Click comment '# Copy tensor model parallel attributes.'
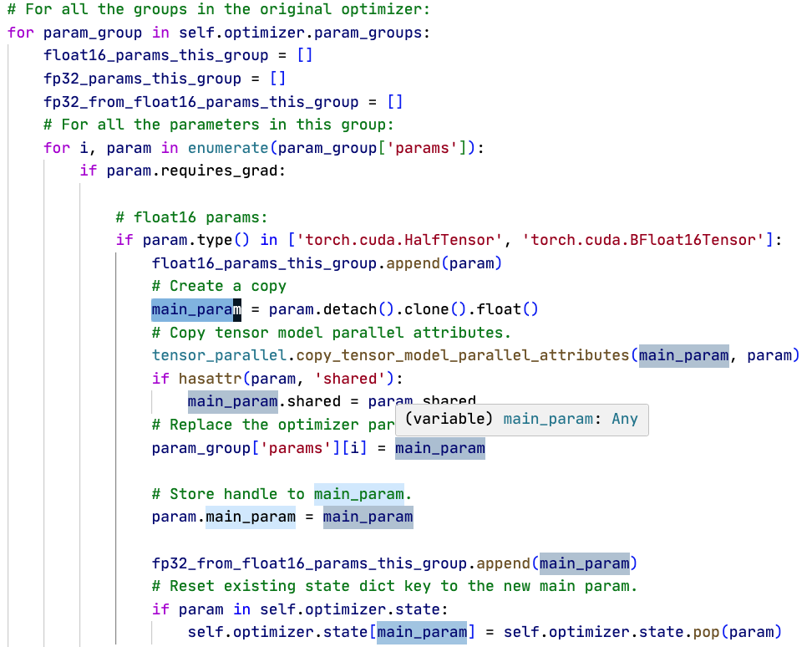Viewport: 812px width, 647px height. tap(332, 333)
